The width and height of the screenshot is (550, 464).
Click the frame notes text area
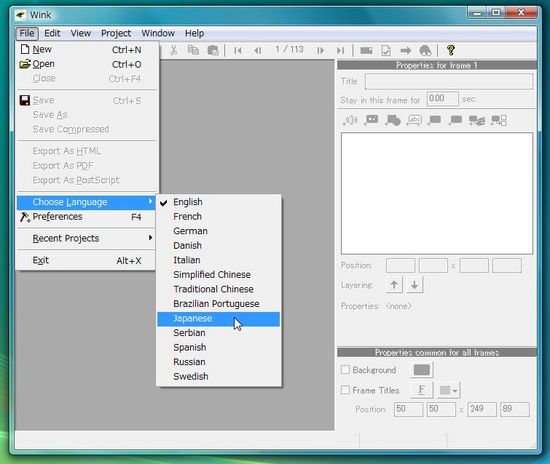point(437,193)
